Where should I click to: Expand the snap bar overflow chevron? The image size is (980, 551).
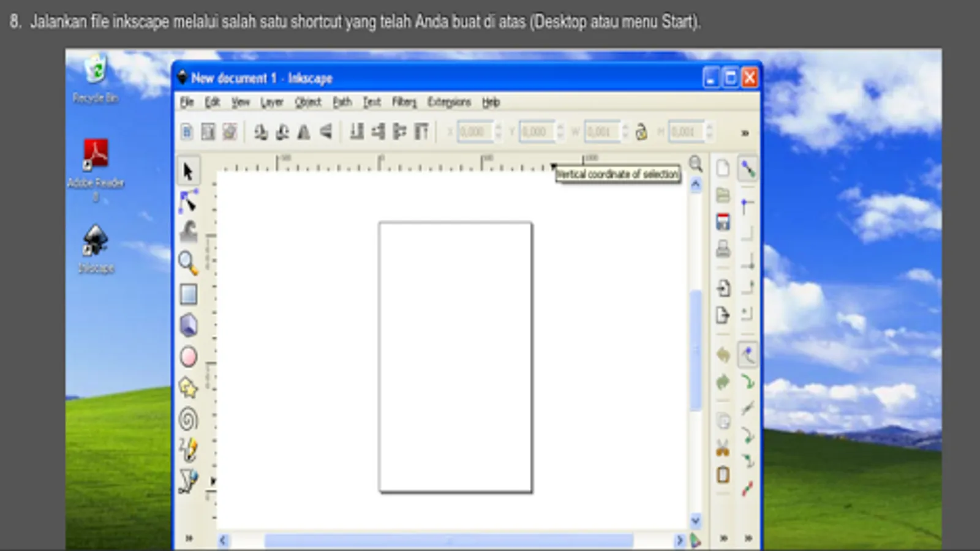click(748, 539)
